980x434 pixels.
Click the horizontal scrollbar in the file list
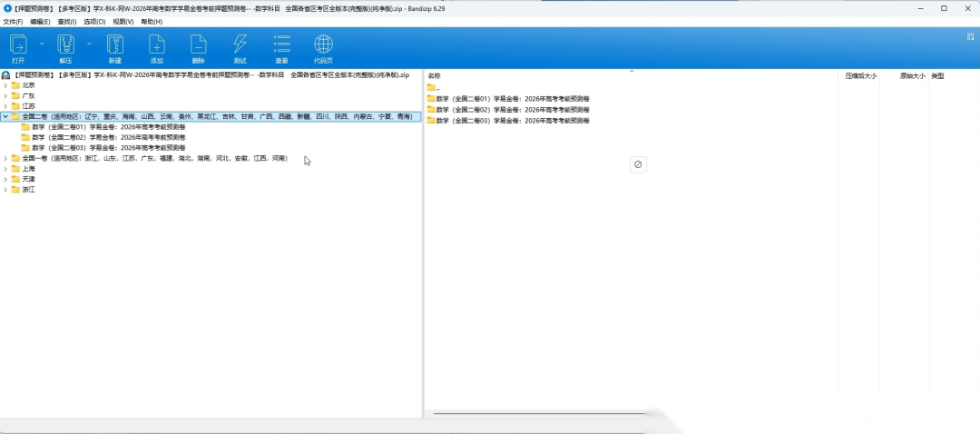click(539, 413)
